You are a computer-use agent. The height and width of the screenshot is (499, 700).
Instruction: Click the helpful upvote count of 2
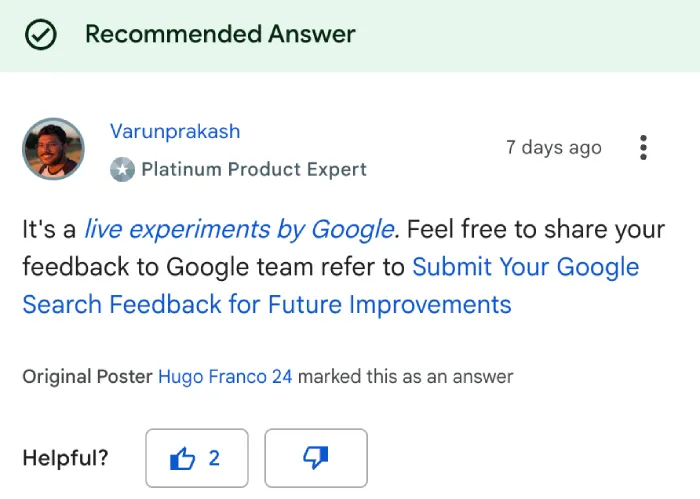pyautogui.click(x=214, y=458)
